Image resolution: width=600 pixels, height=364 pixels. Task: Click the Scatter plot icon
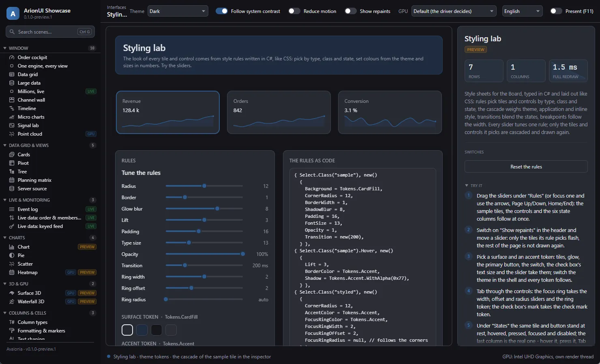pos(12,264)
